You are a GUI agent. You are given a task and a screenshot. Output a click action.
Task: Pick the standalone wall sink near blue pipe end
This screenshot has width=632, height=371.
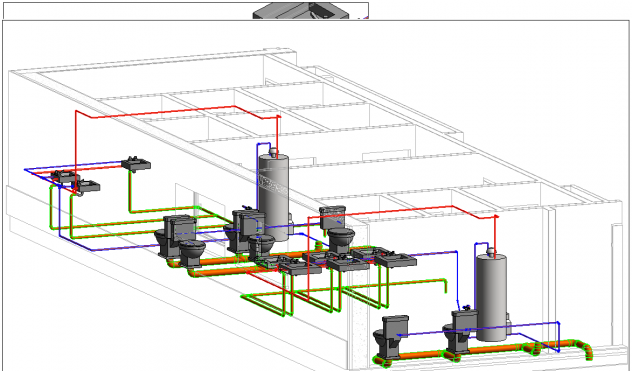click(x=136, y=164)
